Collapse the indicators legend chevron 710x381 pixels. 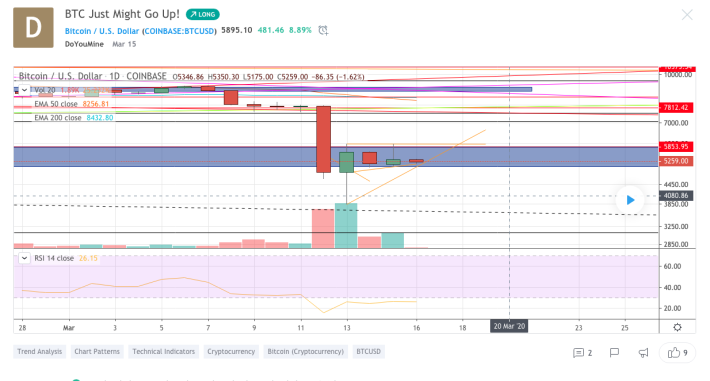pos(24,90)
